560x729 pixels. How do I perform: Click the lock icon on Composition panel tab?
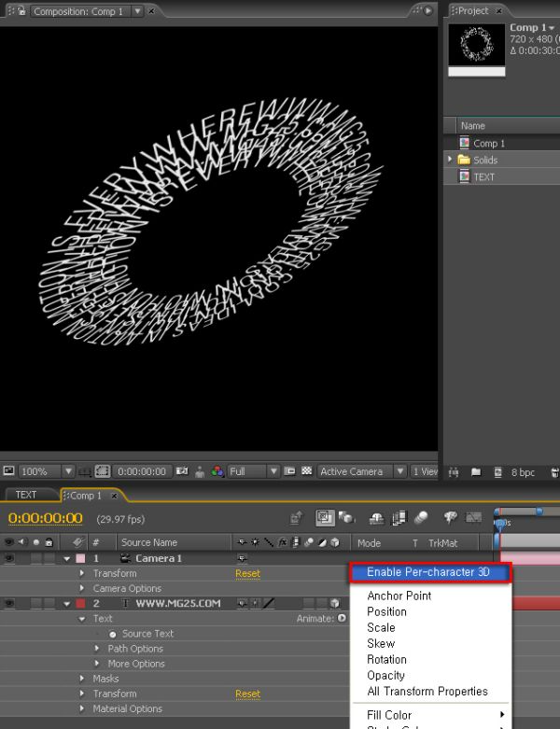coord(21,10)
